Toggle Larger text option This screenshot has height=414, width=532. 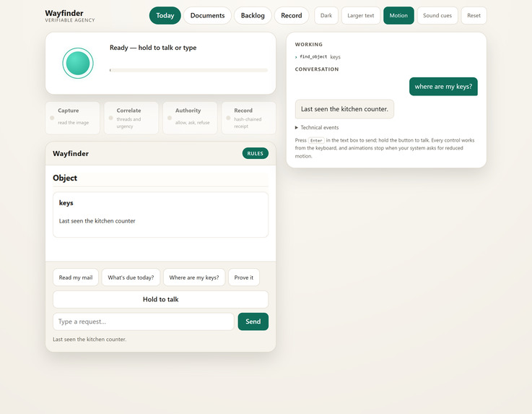[361, 16]
